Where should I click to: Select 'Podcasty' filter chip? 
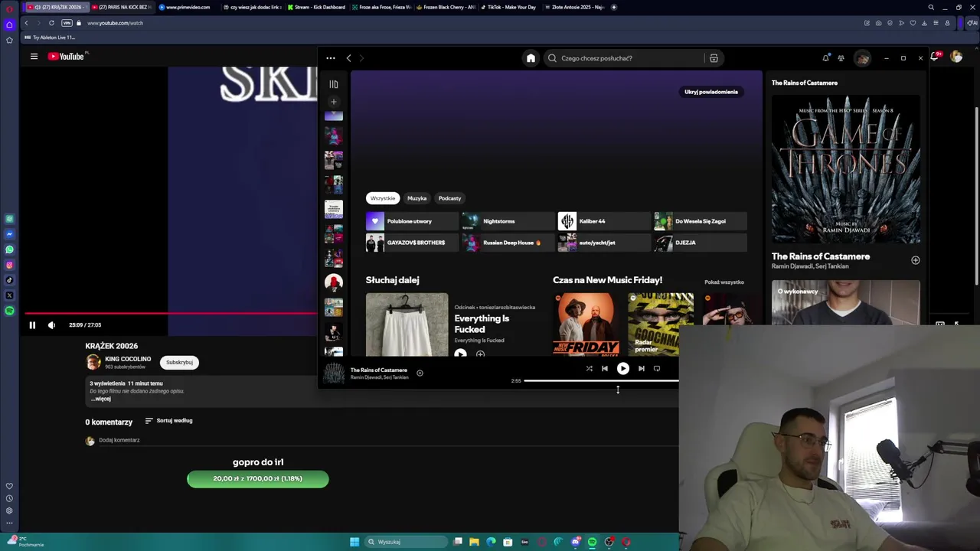pyautogui.click(x=449, y=198)
